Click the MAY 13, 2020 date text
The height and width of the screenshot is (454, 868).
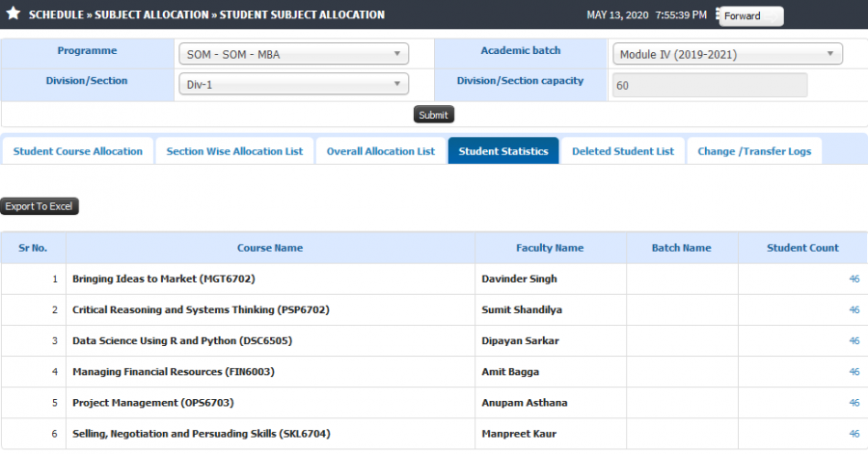[x=617, y=14]
